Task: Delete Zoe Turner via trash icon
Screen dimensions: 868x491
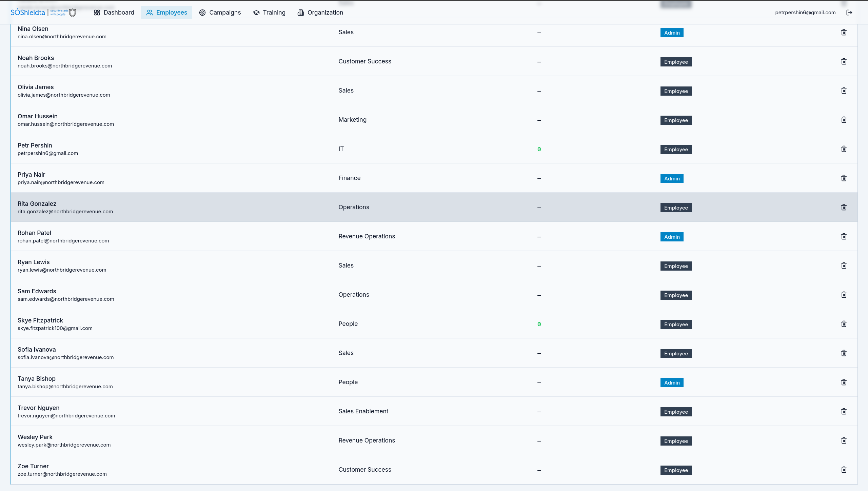Action: click(x=844, y=470)
